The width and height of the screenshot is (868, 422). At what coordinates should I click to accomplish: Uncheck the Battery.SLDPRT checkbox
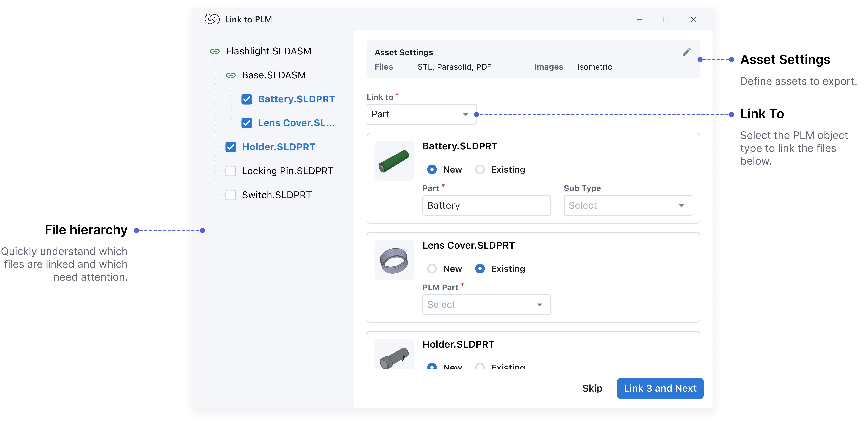(x=247, y=99)
